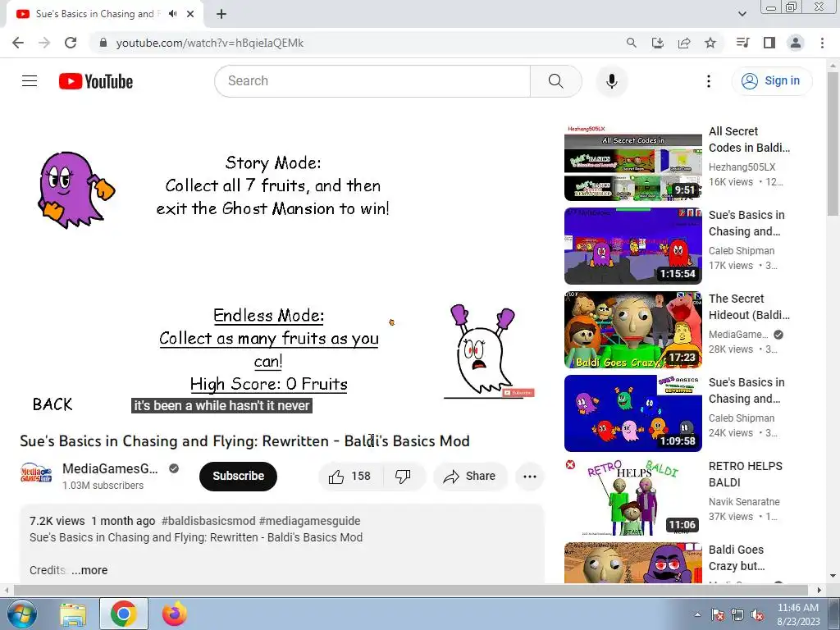Click the horizontal scrollbar

pos(411,590)
